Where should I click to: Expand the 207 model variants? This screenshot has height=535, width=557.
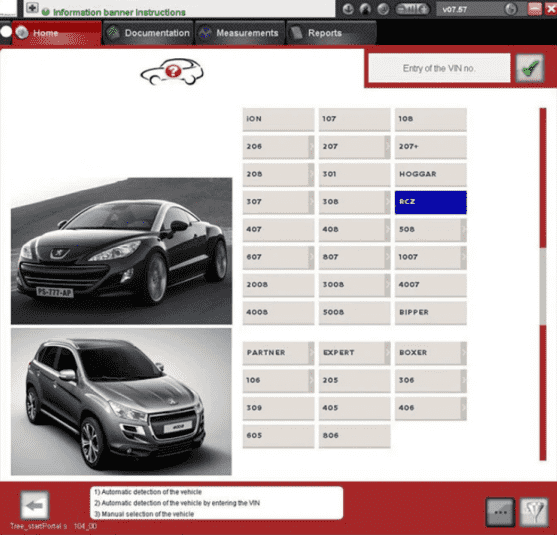click(x=388, y=147)
